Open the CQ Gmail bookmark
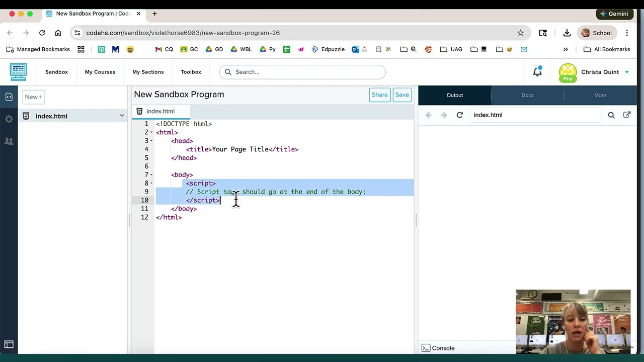 click(x=164, y=49)
